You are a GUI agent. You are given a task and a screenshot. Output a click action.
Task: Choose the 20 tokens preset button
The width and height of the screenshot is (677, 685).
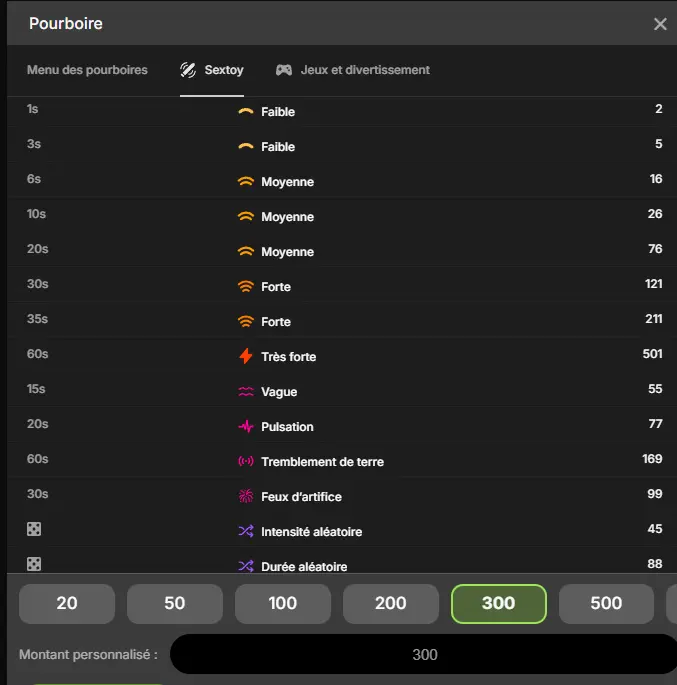[67, 603]
